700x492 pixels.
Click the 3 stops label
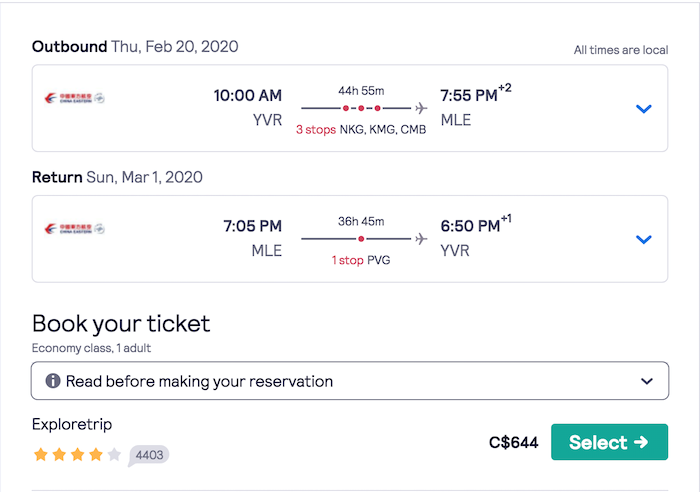click(x=316, y=129)
